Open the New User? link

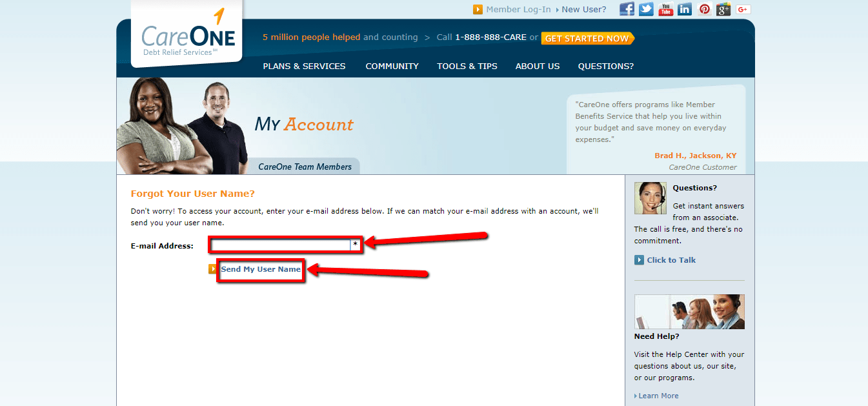584,9
